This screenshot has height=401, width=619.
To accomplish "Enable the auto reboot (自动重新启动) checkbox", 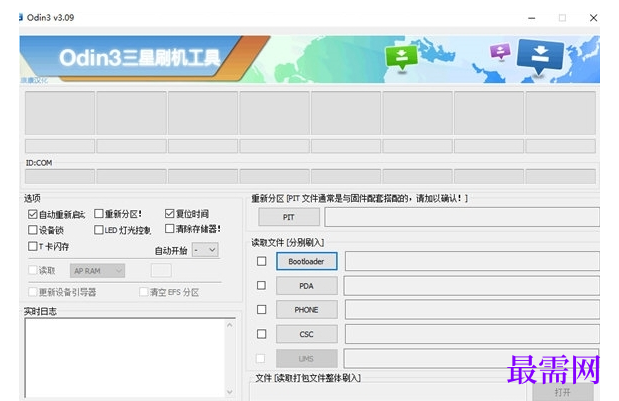I will [x=32, y=214].
